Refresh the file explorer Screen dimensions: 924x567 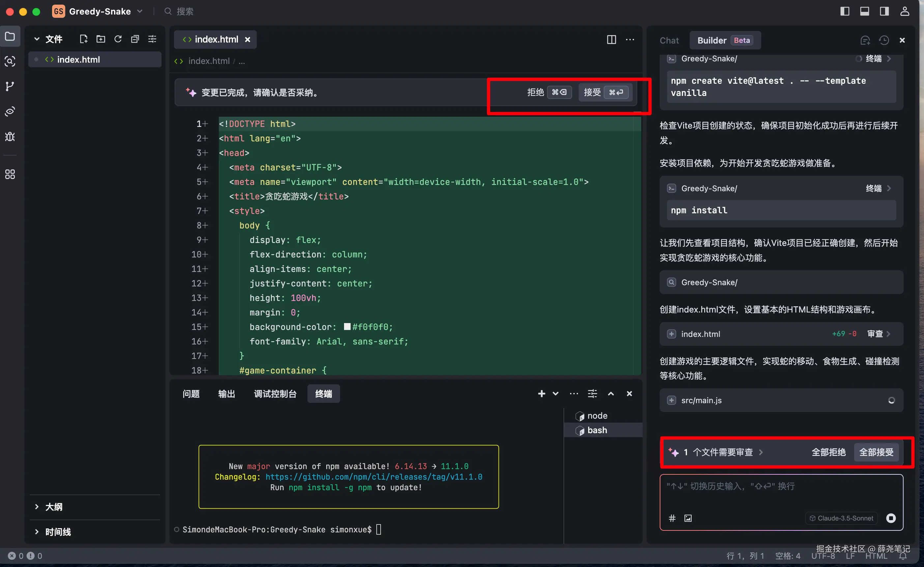(118, 39)
